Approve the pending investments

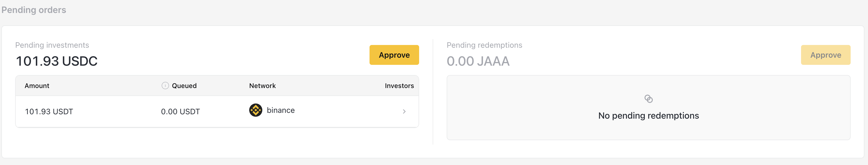pos(394,55)
